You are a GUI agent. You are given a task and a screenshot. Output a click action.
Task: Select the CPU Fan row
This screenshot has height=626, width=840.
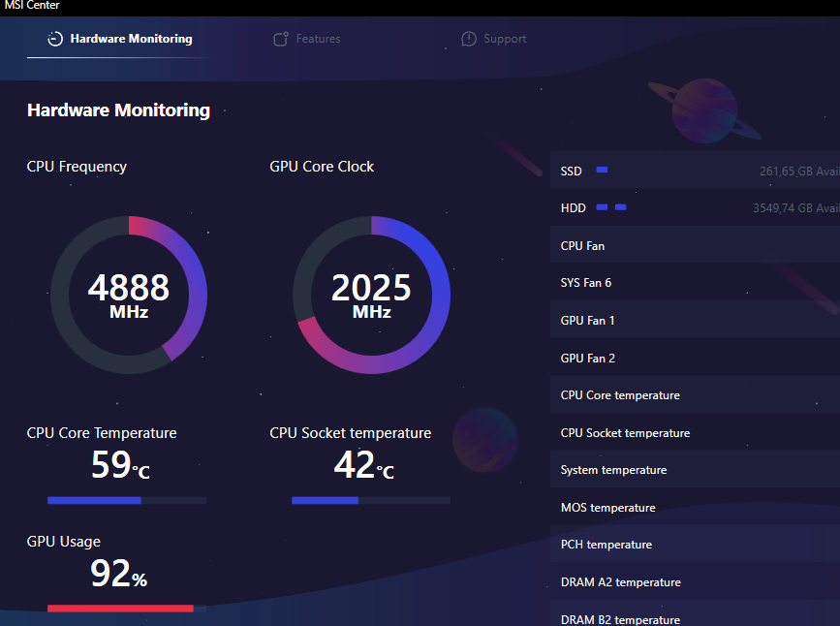click(x=695, y=245)
